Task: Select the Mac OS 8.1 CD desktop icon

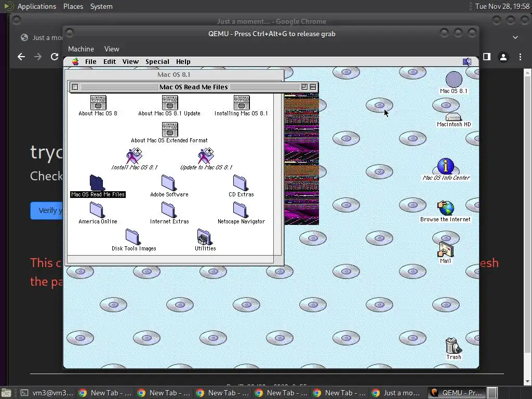Action: tap(454, 79)
